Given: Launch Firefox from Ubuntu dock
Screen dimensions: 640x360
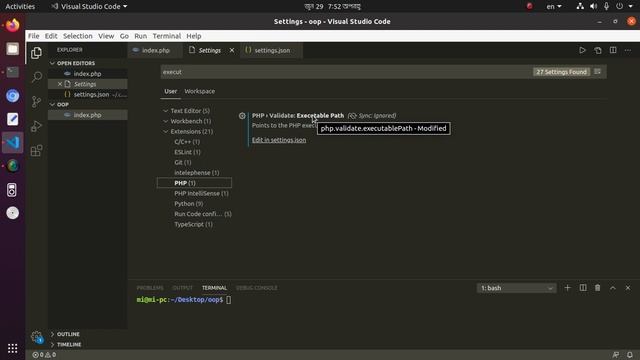Looking at the screenshot, I should pos(13,25).
